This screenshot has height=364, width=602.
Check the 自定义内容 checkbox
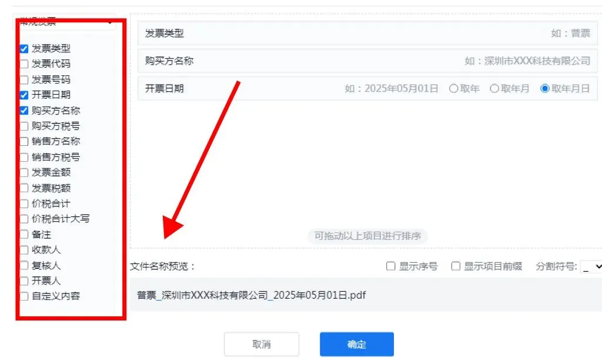click(x=24, y=296)
